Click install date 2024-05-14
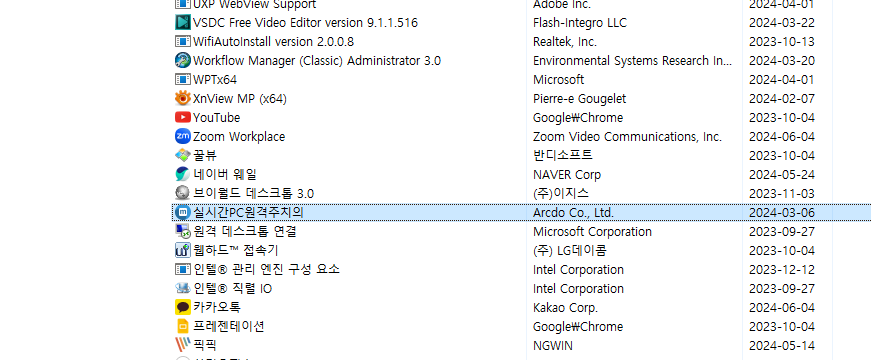871x360 pixels. [x=782, y=346]
